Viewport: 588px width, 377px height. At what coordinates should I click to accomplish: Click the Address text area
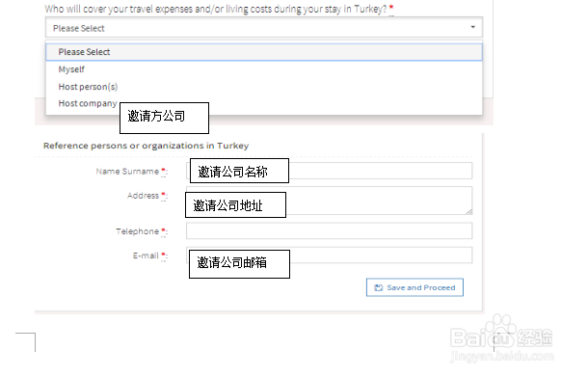(330, 201)
